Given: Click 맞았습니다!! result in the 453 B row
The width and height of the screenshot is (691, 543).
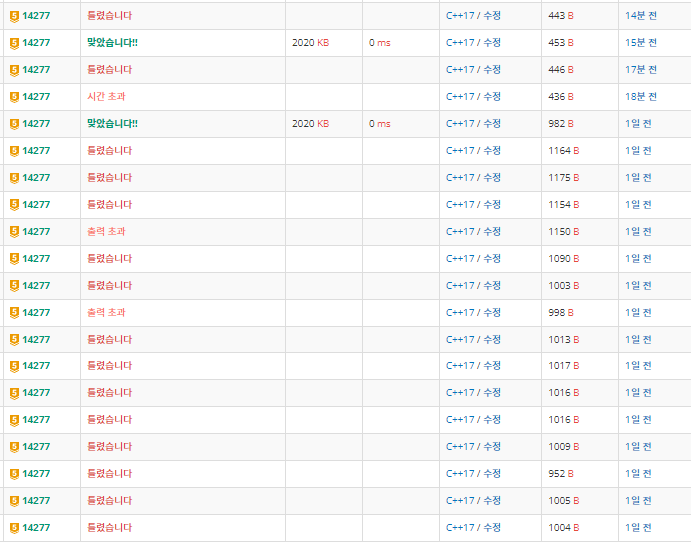Looking at the screenshot, I should 112,43.
